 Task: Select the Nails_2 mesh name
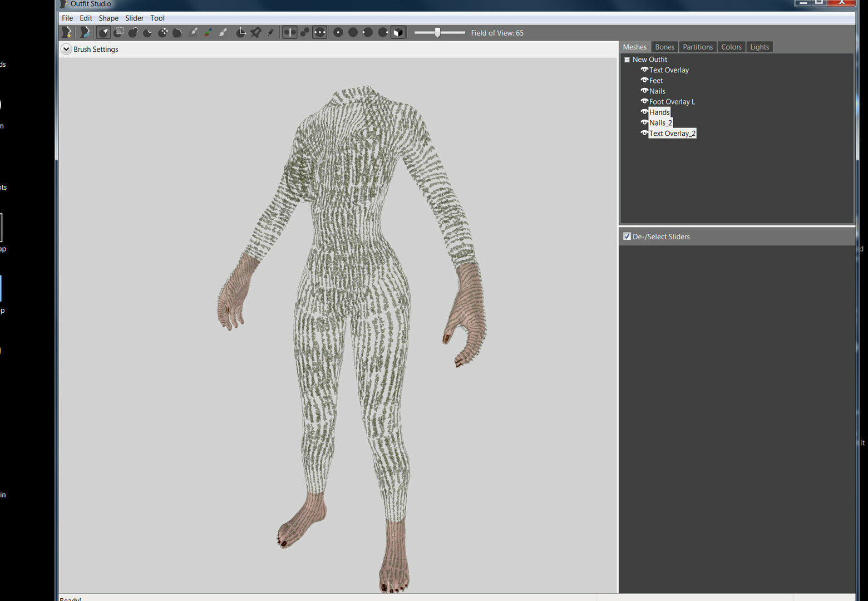(660, 123)
